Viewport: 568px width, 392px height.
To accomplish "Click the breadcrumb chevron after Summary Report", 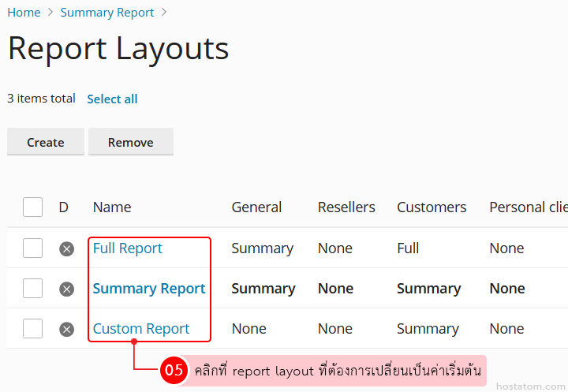I will (164, 13).
